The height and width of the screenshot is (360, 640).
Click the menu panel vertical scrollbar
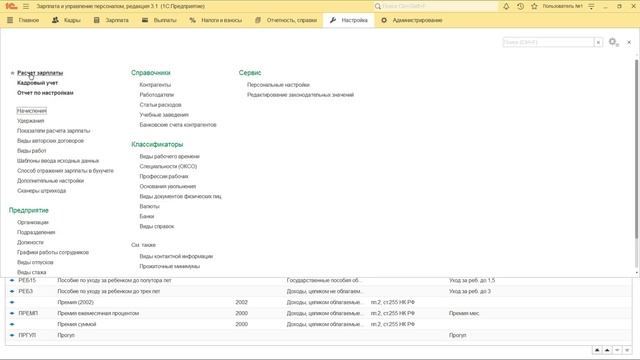[636, 149]
